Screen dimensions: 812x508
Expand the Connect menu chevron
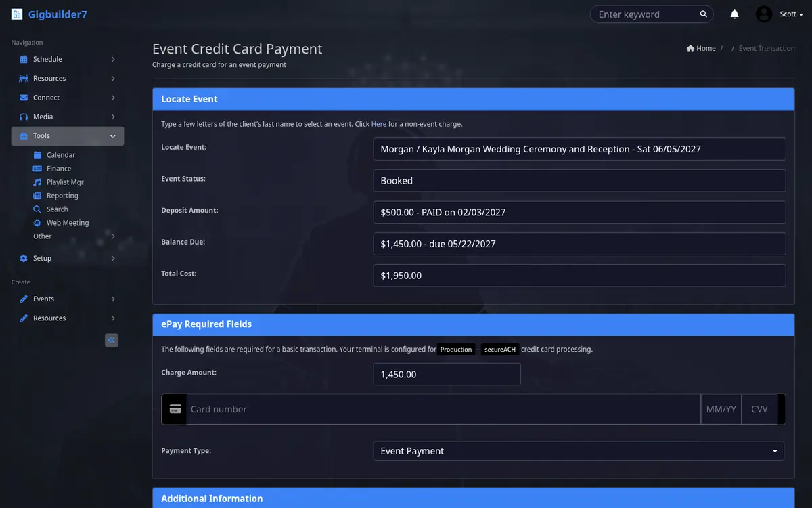coord(113,98)
